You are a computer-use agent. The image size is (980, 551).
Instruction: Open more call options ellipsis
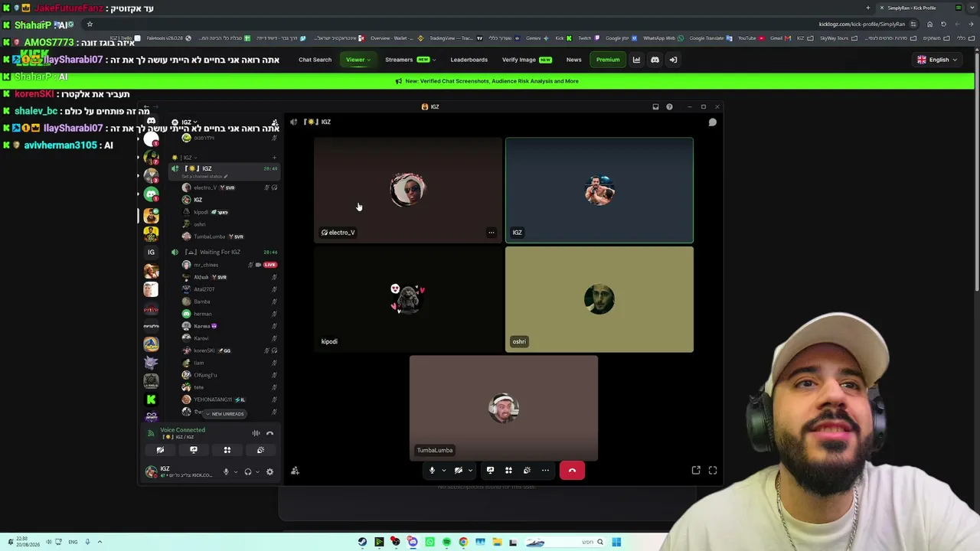pyautogui.click(x=545, y=471)
